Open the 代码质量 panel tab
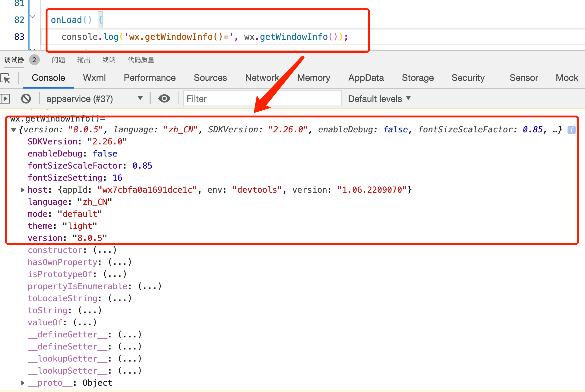Image resolution: width=585 pixels, height=392 pixels. (x=141, y=60)
